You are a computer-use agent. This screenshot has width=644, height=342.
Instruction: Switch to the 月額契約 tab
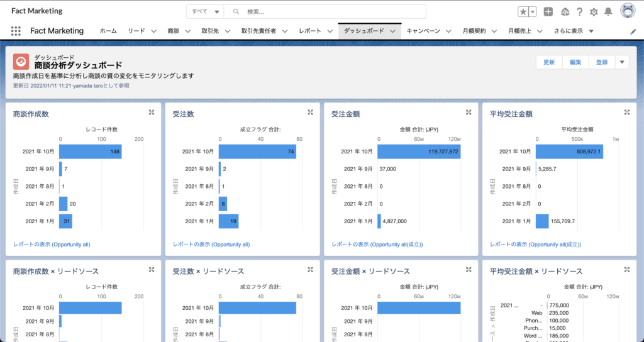[x=474, y=31]
